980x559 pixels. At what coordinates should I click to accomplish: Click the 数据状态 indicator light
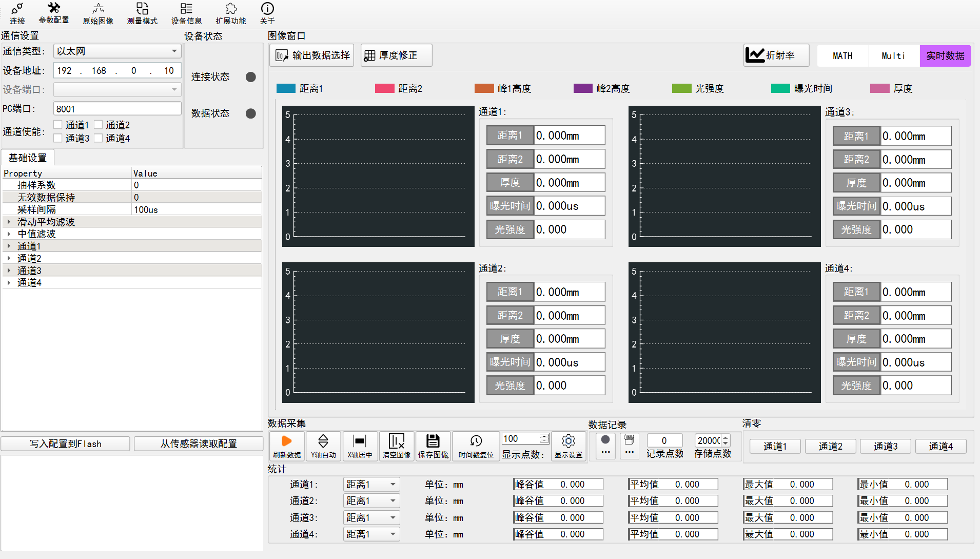click(x=251, y=113)
